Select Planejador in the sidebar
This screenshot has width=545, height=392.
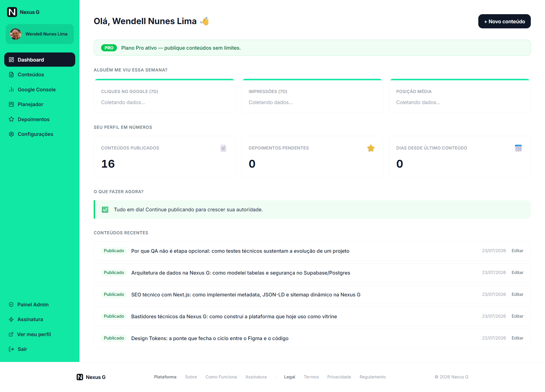pos(40,104)
